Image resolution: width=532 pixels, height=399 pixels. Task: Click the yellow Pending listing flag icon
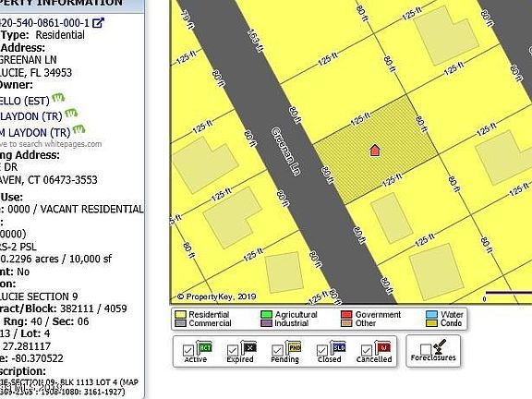294,347
